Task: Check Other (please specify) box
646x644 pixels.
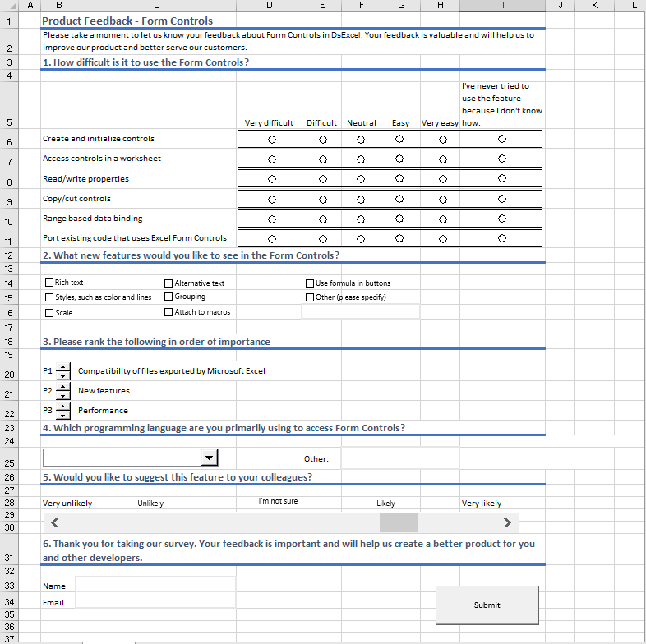Action: click(x=310, y=297)
